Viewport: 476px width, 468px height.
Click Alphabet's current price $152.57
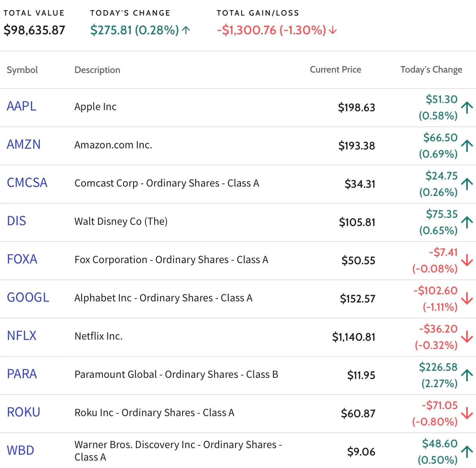(x=358, y=299)
